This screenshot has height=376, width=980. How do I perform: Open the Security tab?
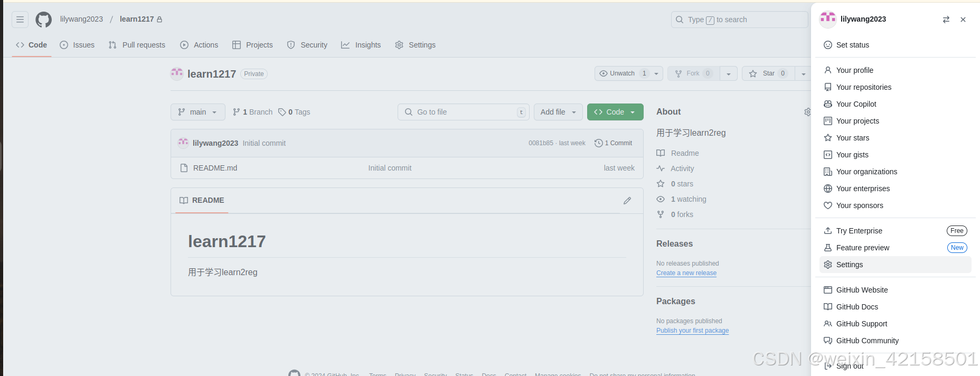pos(307,45)
